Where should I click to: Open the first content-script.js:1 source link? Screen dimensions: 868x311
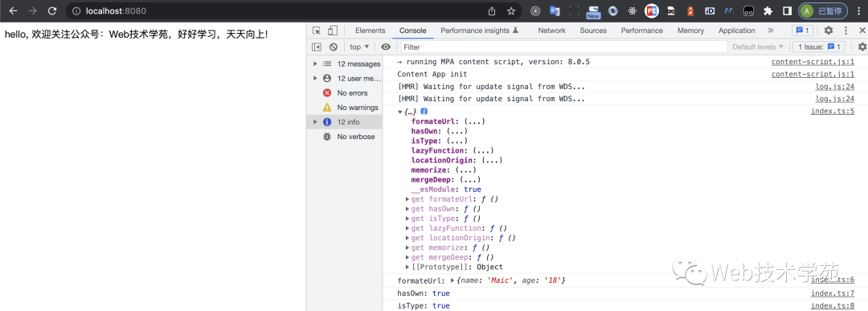813,62
